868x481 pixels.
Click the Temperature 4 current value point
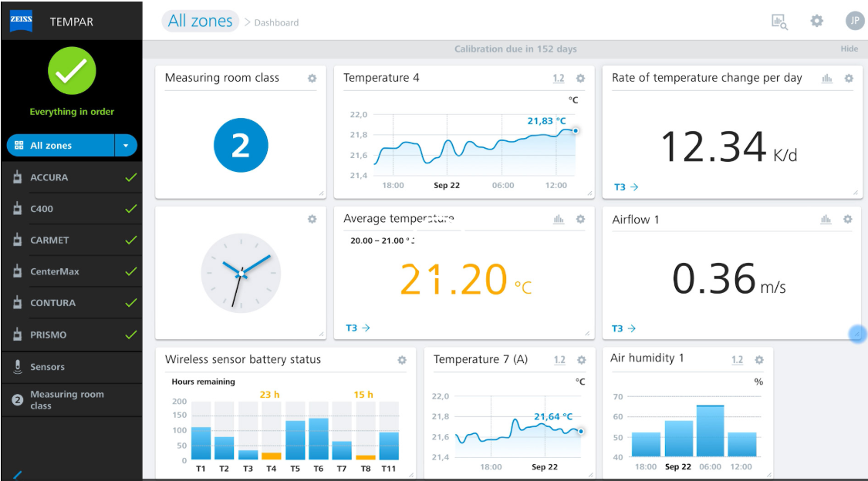[576, 131]
